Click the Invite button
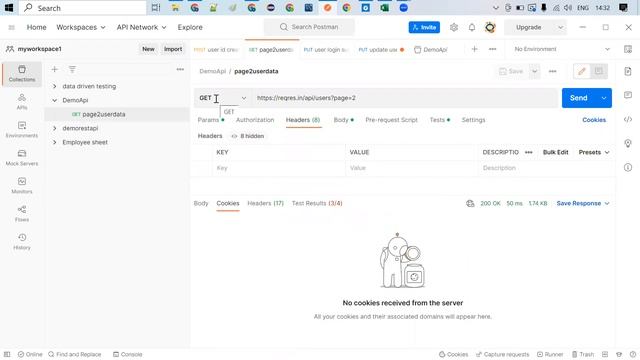The height and width of the screenshot is (360, 640). [424, 27]
